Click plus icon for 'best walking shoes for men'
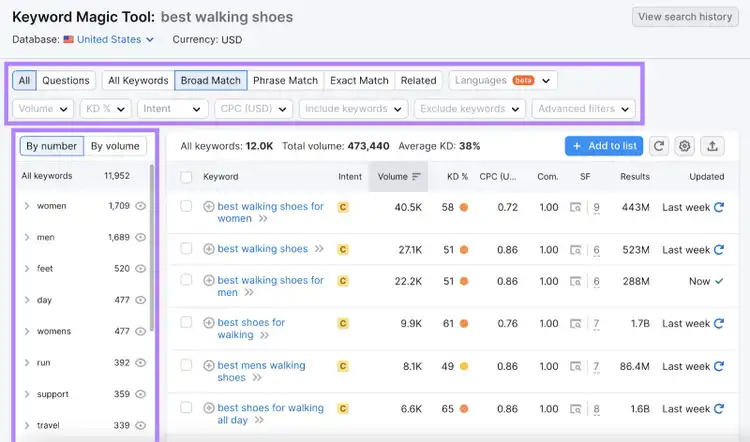The width and height of the screenshot is (750, 442). tap(209, 281)
